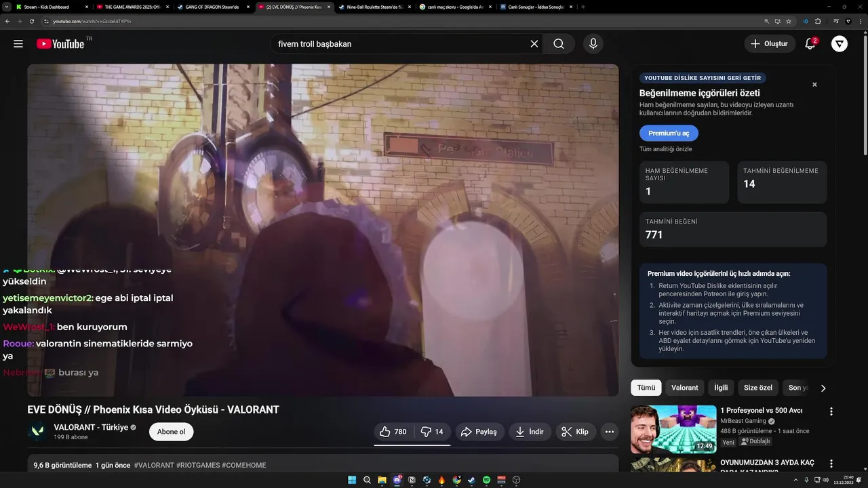Screen dimensions: 868x488
Task: Switch to THE GAME AWARDS 2025 tab
Action: click(x=132, y=7)
